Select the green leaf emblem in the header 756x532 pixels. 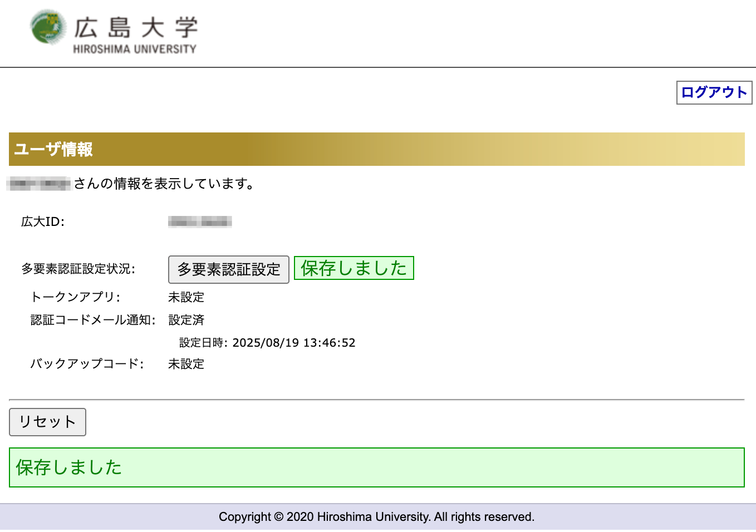coord(46,28)
